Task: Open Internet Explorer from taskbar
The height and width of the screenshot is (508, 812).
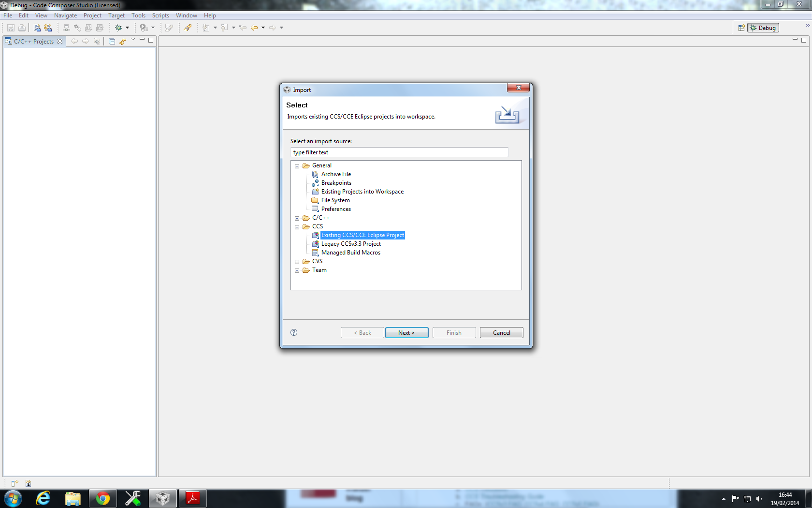Action: coord(43,498)
